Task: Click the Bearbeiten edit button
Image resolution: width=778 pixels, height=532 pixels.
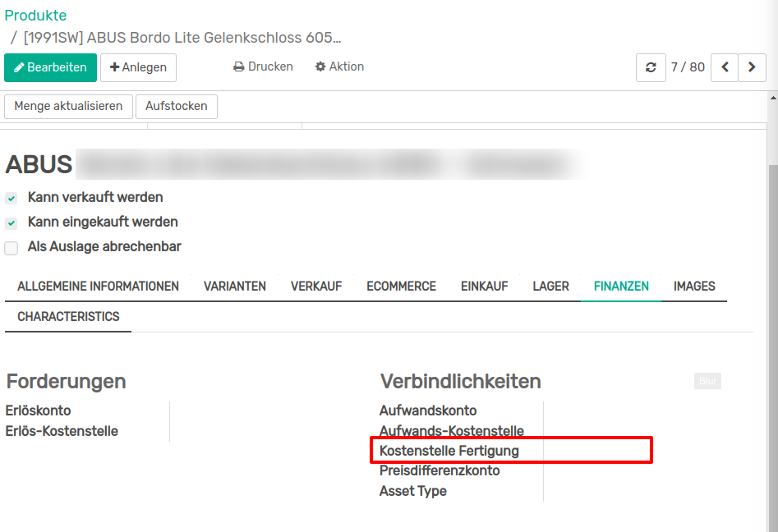Action: pos(50,67)
